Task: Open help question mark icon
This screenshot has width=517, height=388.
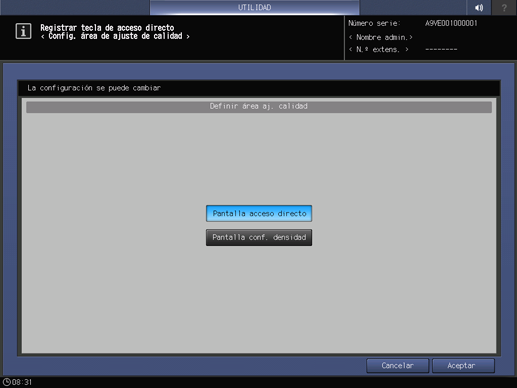Action: click(x=504, y=7)
